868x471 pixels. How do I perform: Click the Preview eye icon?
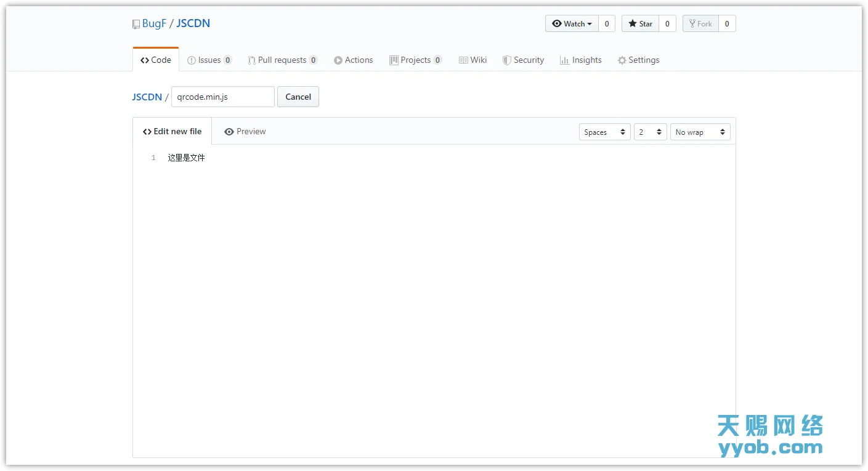229,131
